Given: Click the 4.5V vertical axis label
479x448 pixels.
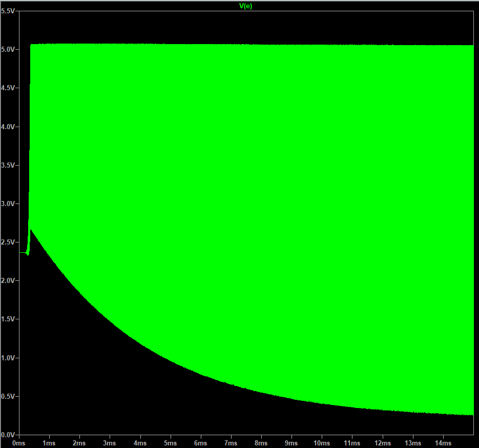Looking at the screenshot, I should click(x=8, y=88).
